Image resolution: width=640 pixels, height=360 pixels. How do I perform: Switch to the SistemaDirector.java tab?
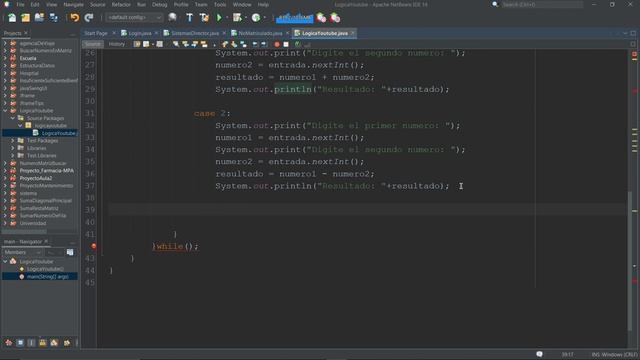coord(195,33)
